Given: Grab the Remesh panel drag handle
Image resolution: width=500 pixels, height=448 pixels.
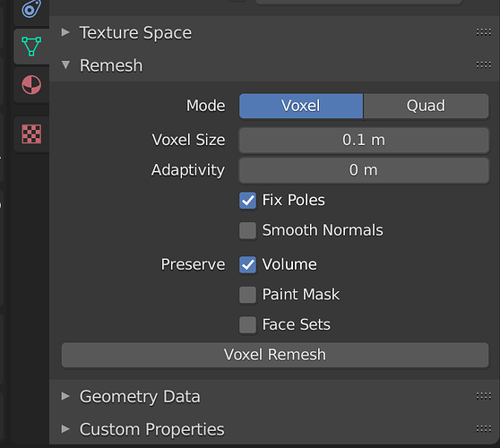Looking at the screenshot, I should click(x=483, y=65).
